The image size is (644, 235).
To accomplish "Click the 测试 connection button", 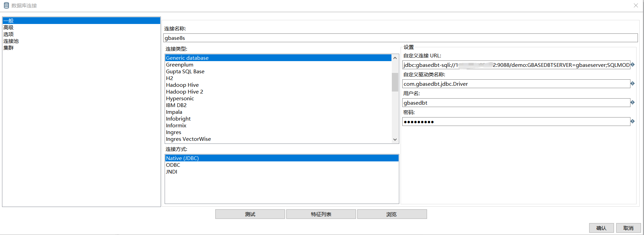I will click(250, 214).
